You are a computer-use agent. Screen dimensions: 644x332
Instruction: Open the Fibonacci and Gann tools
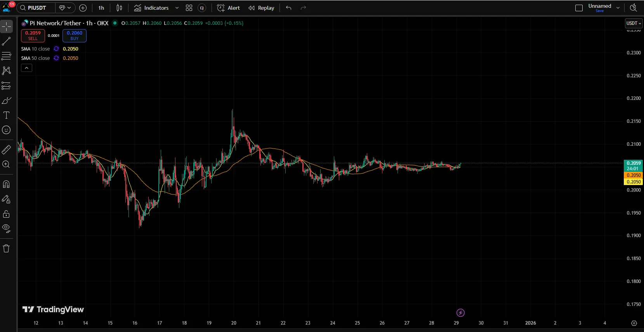[7, 56]
